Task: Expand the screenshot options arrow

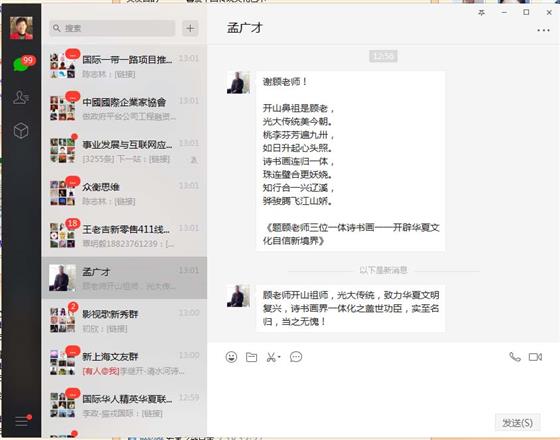Action: [279, 357]
